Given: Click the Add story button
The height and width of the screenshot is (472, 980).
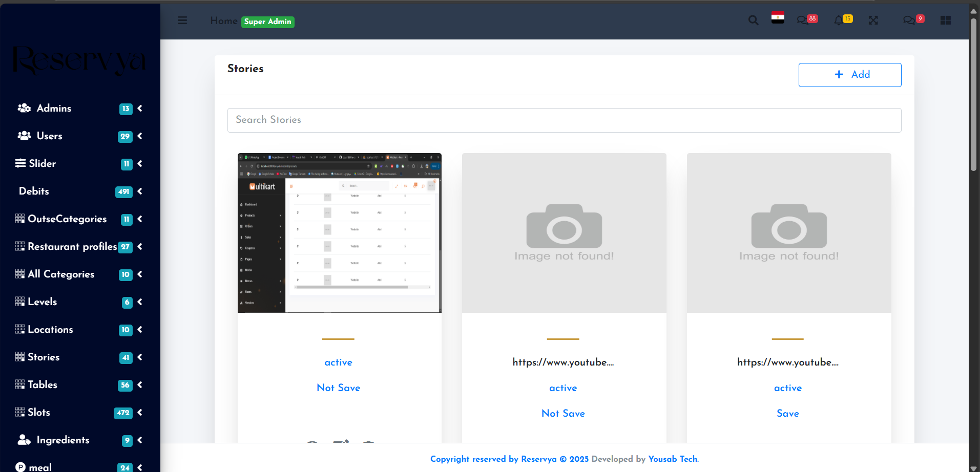Looking at the screenshot, I should point(849,75).
